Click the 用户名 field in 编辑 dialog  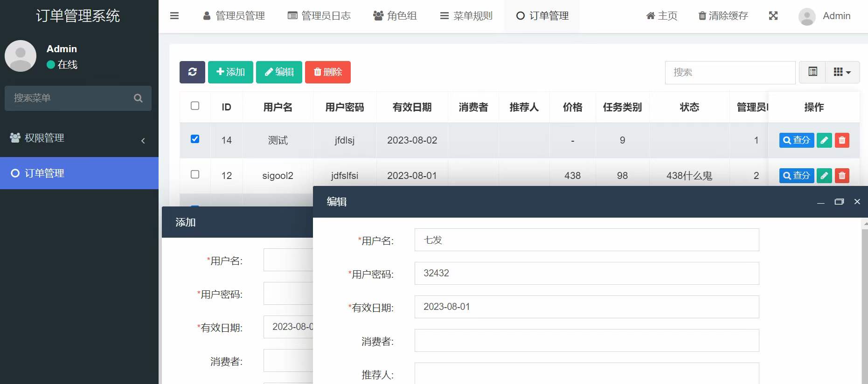(587, 240)
